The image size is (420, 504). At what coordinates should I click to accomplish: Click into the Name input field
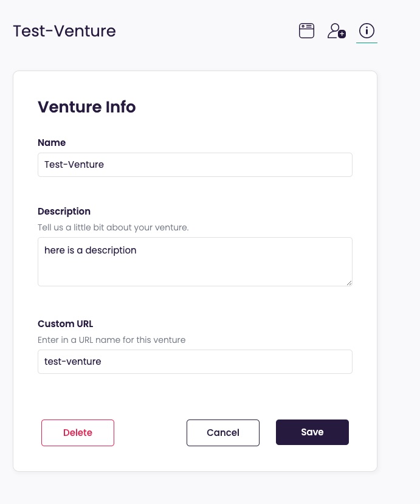click(x=195, y=164)
